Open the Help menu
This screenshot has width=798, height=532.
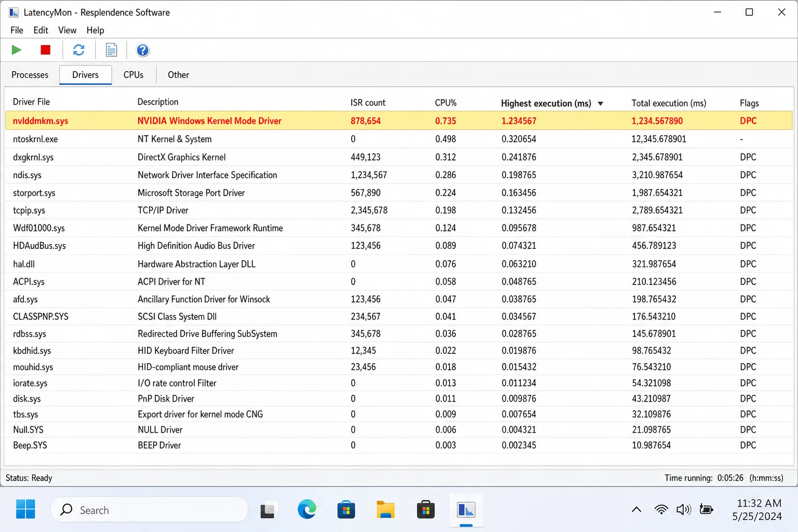click(95, 30)
